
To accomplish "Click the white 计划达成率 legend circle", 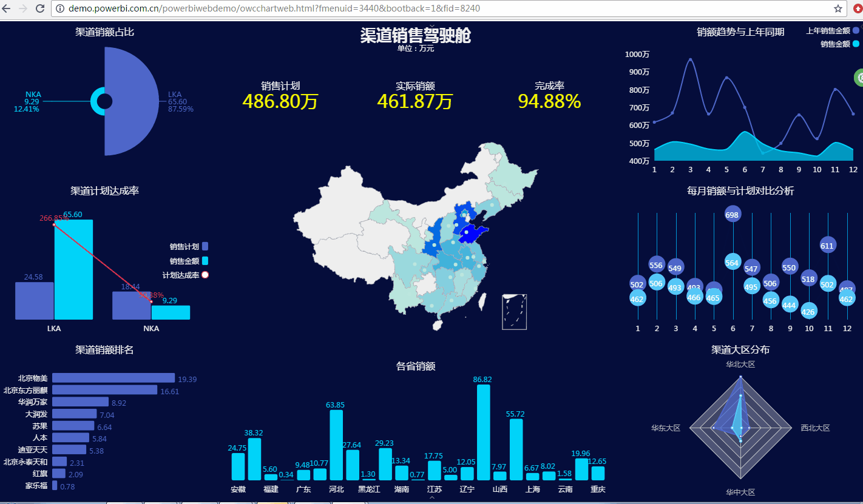I will coord(205,275).
